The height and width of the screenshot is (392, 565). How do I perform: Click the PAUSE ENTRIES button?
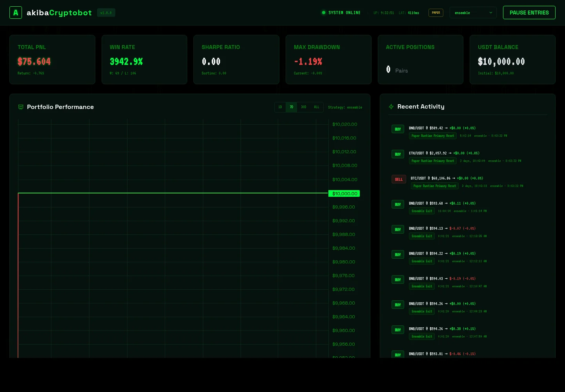point(529,13)
